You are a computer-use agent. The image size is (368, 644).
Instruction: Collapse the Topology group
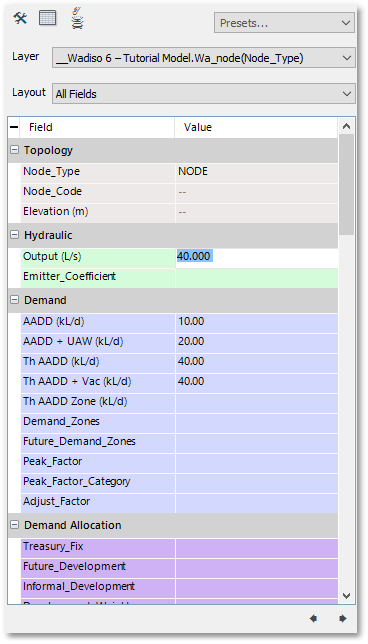pyautogui.click(x=14, y=150)
